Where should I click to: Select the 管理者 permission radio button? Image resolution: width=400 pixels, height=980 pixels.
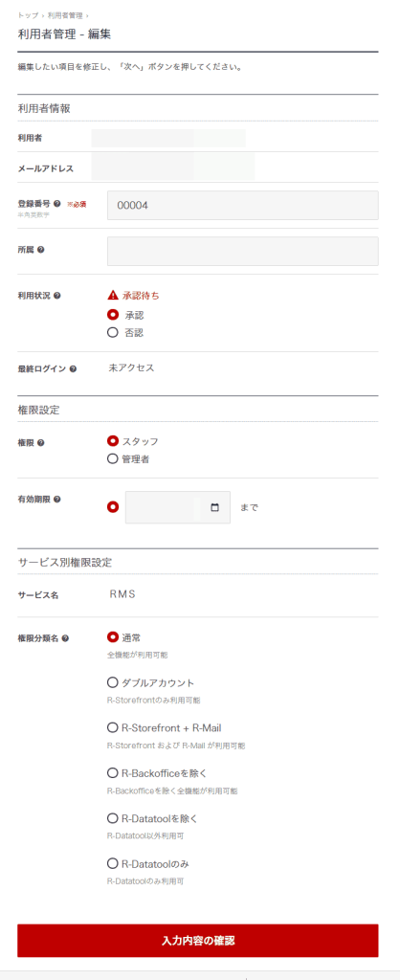click(x=113, y=458)
